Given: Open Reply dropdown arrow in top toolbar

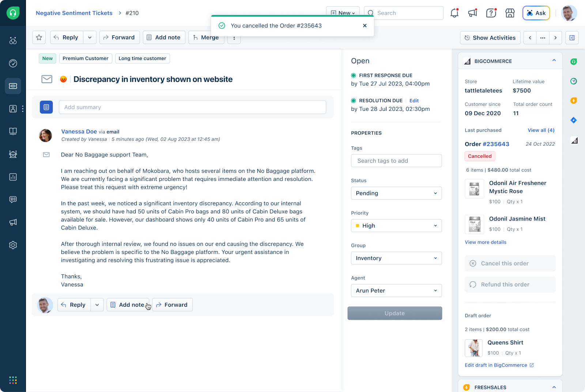Looking at the screenshot, I should point(90,37).
